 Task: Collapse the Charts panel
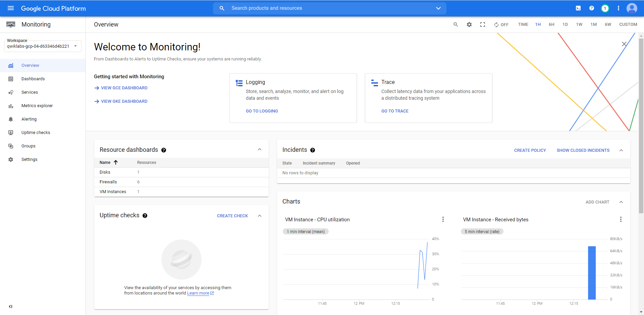click(621, 202)
